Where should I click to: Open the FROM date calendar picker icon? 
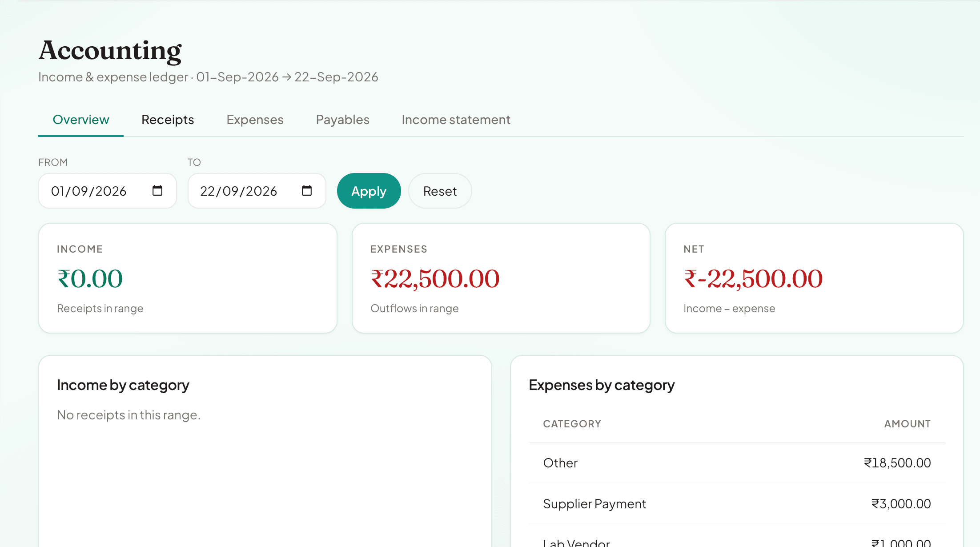click(x=157, y=191)
